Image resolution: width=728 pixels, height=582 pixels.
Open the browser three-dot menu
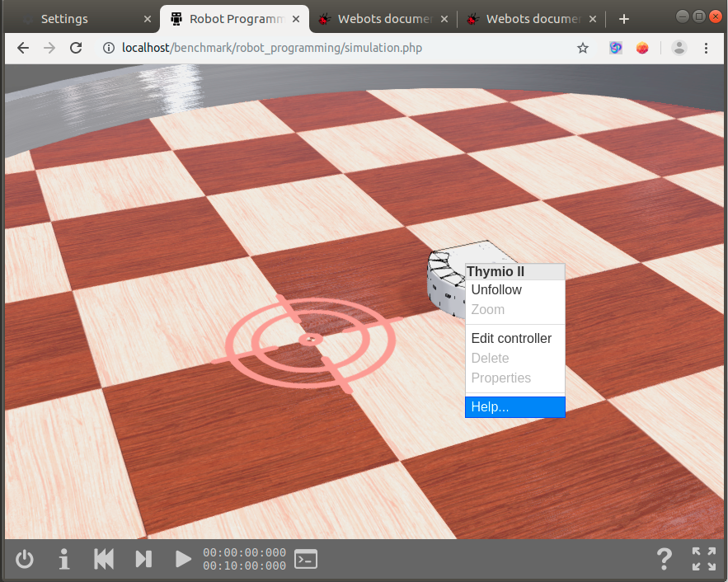tap(707, 48)
